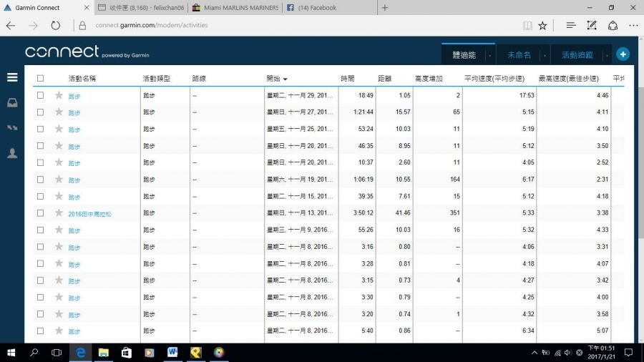Viewport: 644px width, 362px height.
Task: Toggle the select-all checkbox in header
Action: [x=40, y=78]
